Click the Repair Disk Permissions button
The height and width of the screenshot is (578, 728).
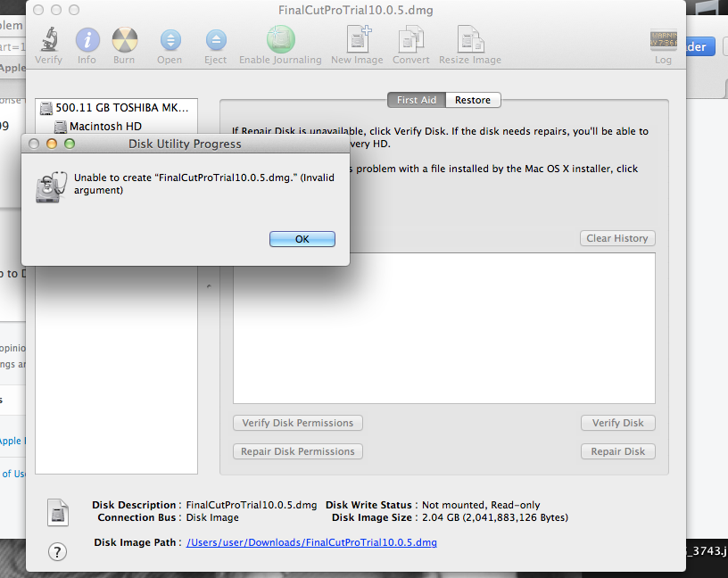(x=298, y=451)
